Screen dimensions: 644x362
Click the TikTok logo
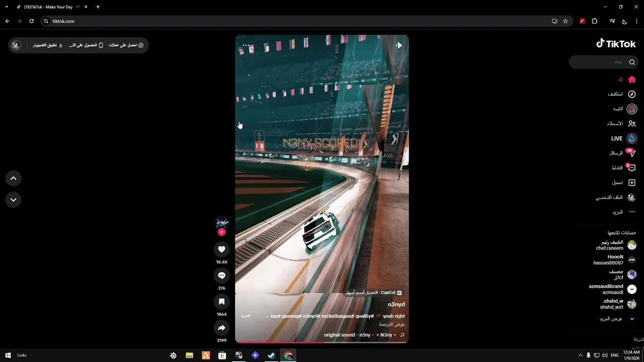[616, 44]
